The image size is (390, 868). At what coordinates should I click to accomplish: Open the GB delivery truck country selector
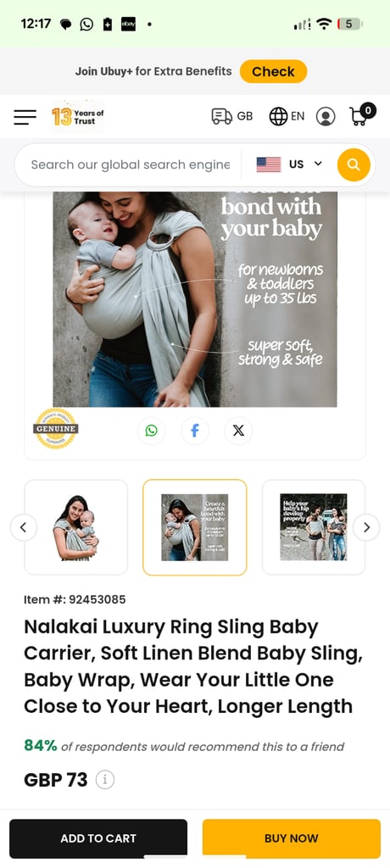232,116
